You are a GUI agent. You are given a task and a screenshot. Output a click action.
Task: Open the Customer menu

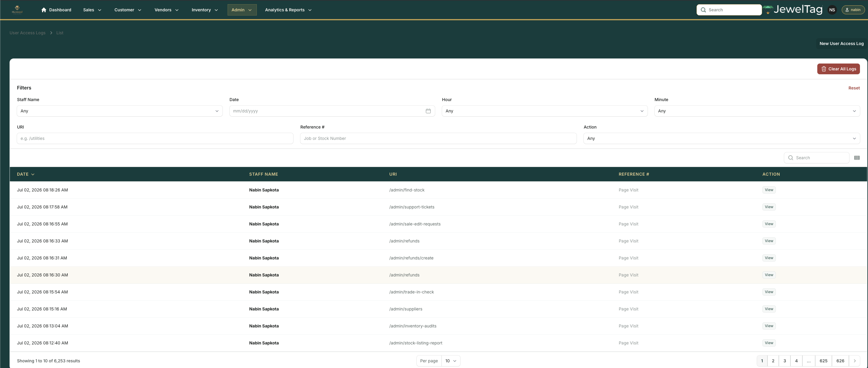pyautogui.click(x=128, y=10)
